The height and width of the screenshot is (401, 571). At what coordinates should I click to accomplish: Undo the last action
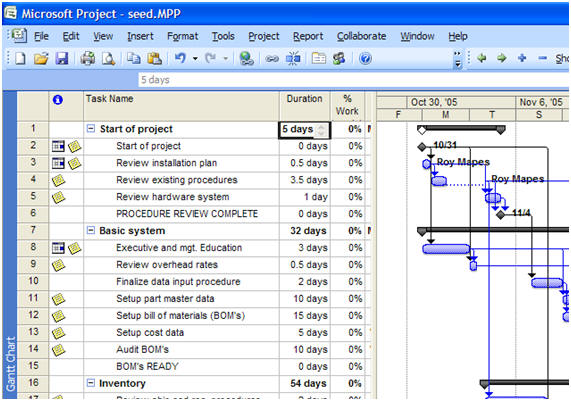(180, 58)
